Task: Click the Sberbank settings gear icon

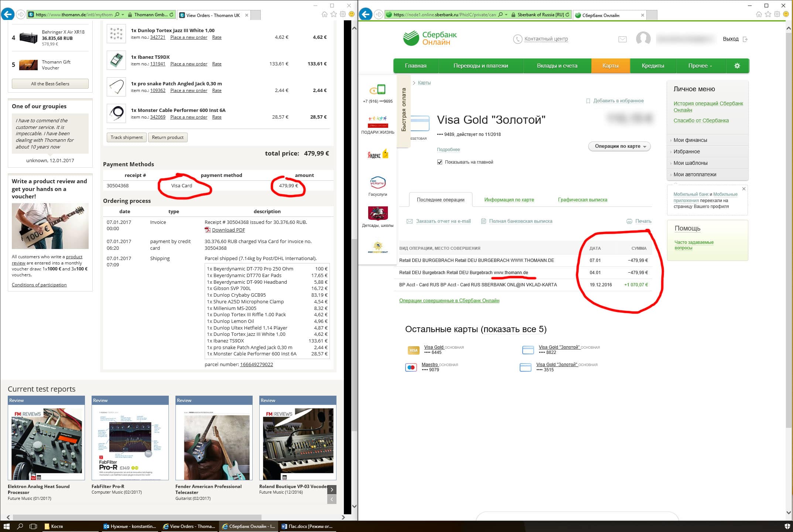Action: pyautogui.click(x=737, y=66)
